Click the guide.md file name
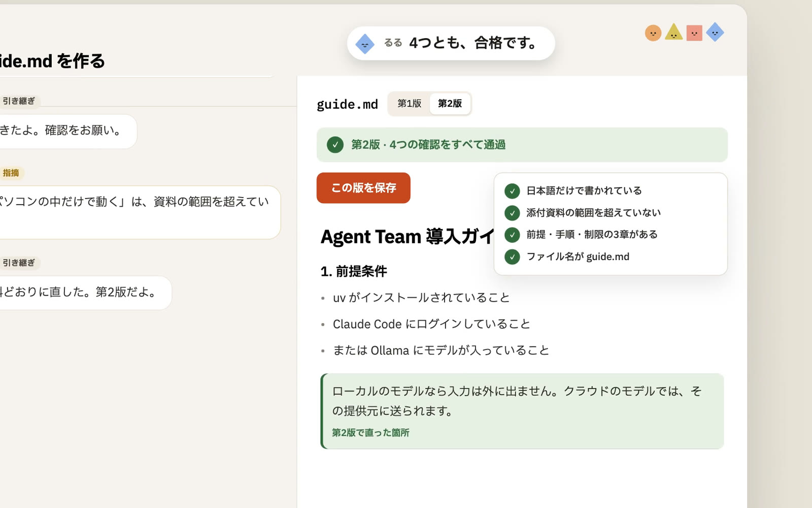 (x=347, y=104)
